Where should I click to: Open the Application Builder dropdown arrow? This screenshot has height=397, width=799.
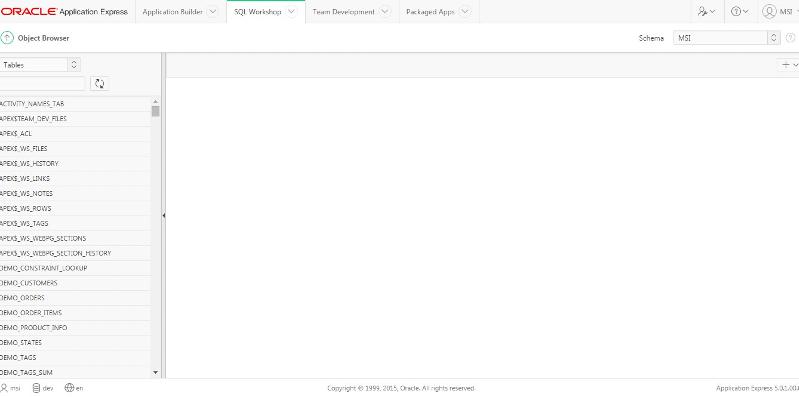coord(213,11)
